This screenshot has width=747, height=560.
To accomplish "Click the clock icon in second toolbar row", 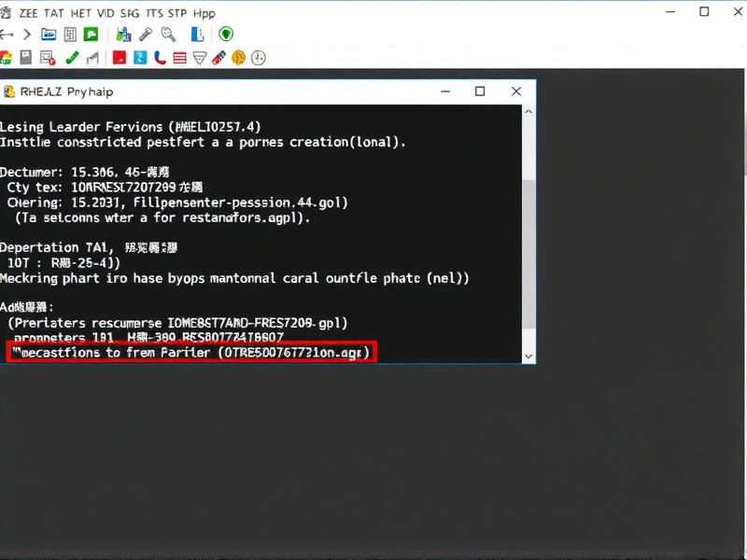I will click(x=259, y=58).
